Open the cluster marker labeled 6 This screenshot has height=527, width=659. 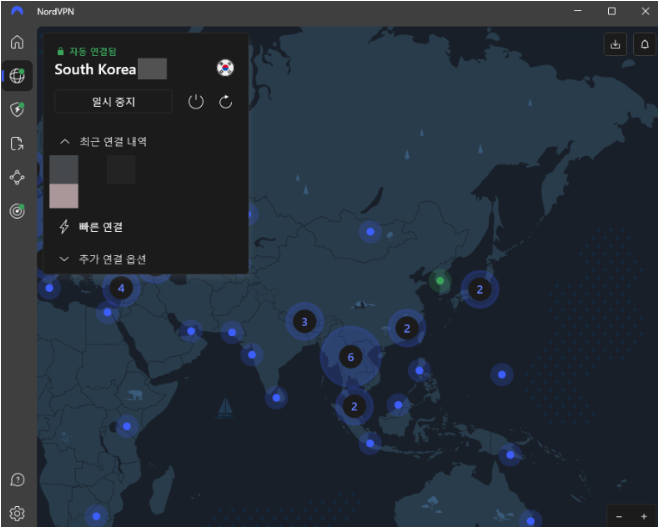(x=351, y=357)
